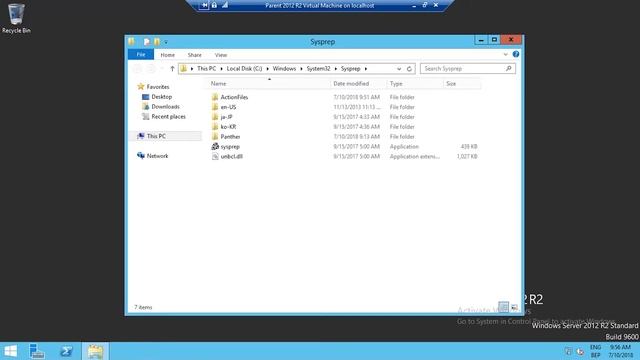Select the unbcl.dll file
This screenshot has width=640, height=360.
point(231,156)
